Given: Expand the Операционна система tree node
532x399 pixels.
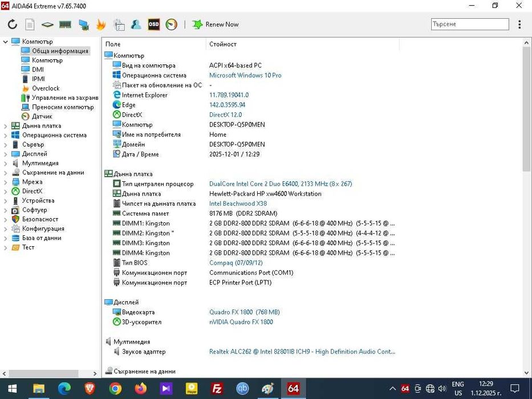Looking at the screenshot, I should click(5, 135).
